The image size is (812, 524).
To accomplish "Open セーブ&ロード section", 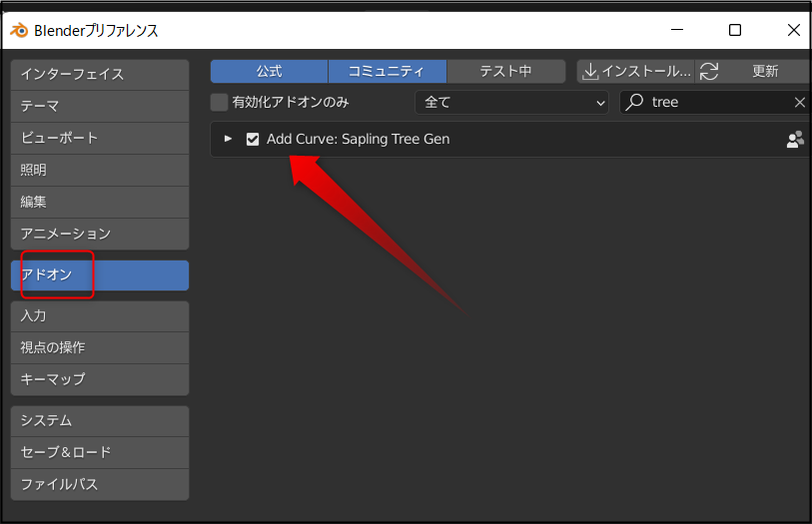I will 100,452.
